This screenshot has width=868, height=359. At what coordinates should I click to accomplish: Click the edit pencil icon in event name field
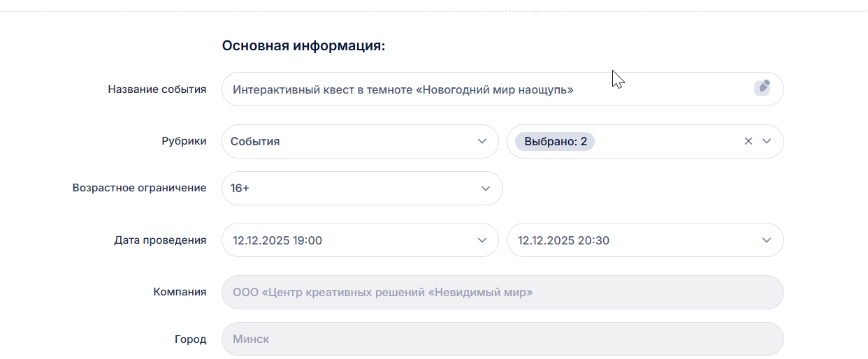pyautogui.click(x=762, y=88)
